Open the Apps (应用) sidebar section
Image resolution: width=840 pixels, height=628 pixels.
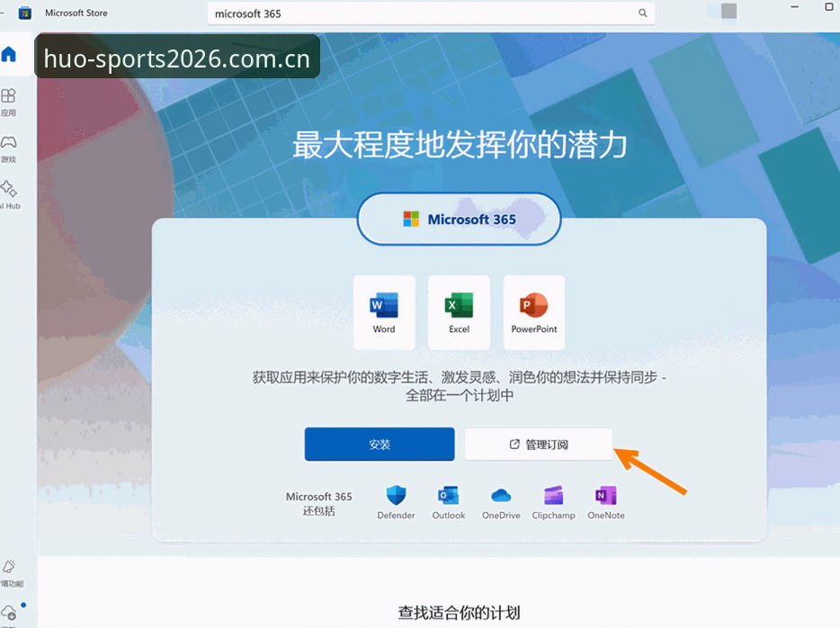tap(9, 102)
